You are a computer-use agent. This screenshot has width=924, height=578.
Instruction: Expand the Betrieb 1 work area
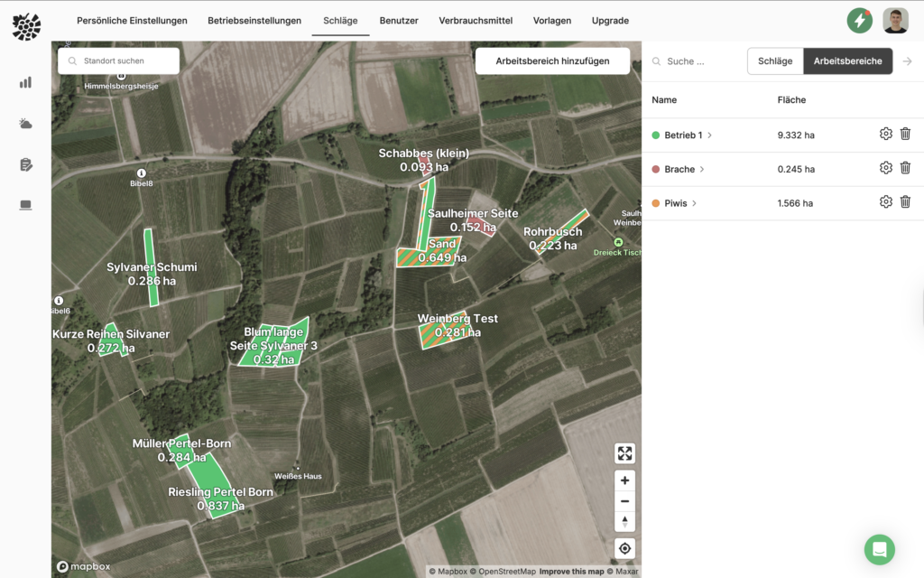[x=710, y=135]
